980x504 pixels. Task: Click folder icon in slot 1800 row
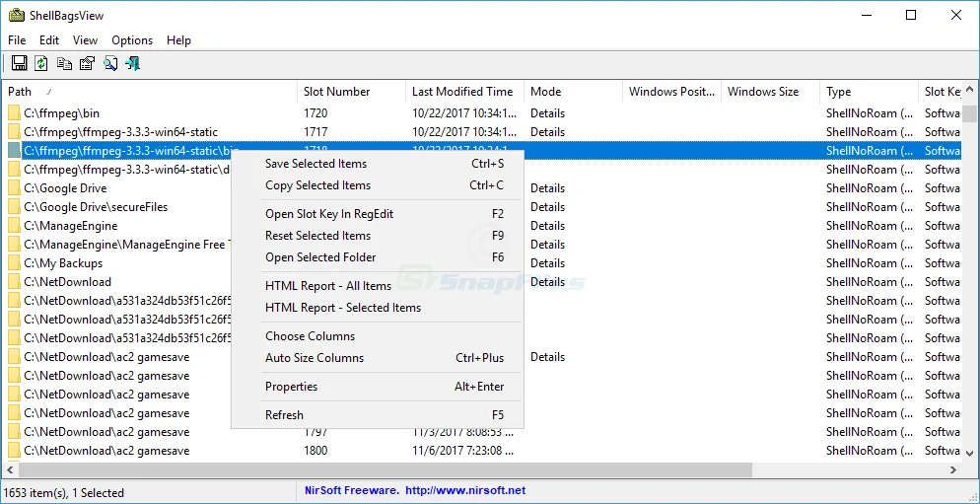[15, 451]
